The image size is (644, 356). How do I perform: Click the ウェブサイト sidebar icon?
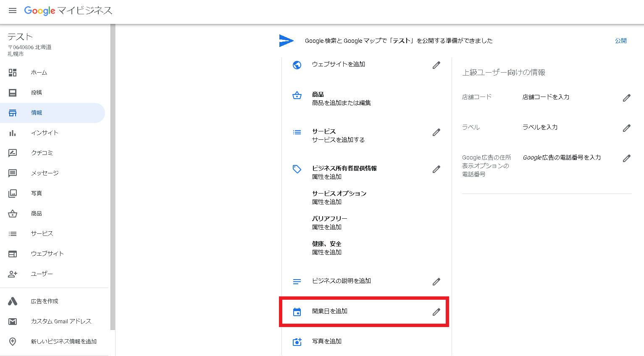click(13, 254)
